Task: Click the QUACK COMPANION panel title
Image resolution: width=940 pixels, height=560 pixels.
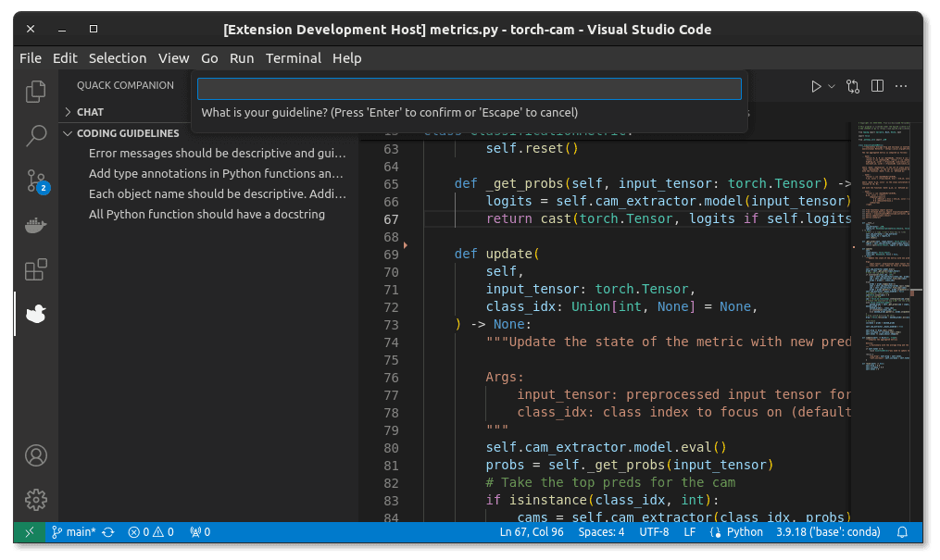Action: pyautogui.click(x=125, y=86)
